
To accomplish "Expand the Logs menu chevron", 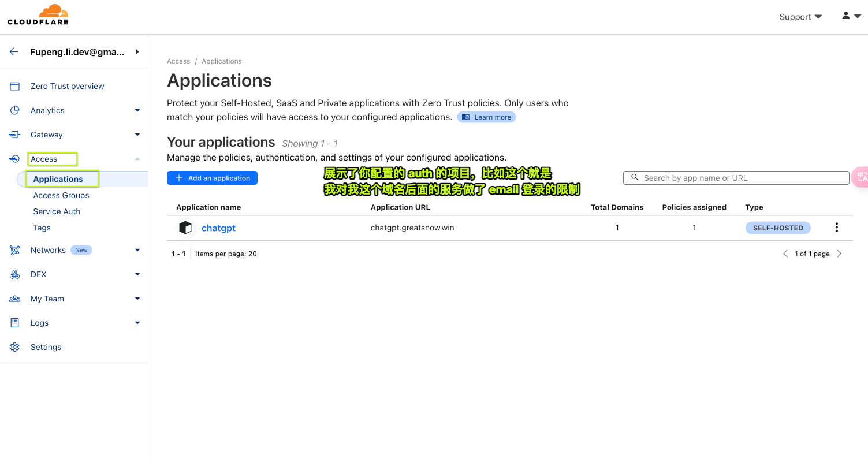I will point(137,323).
